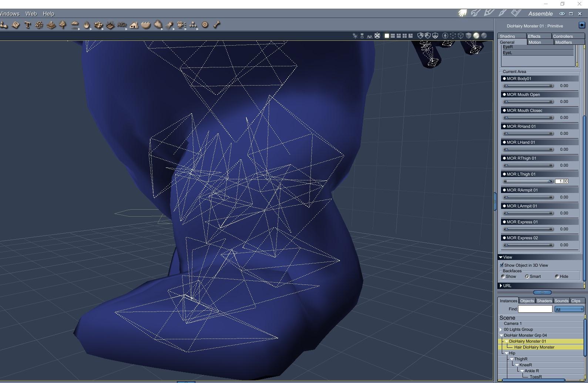
Task: Select the Show backfaces radio button
Action: click(x=503, y=276)
